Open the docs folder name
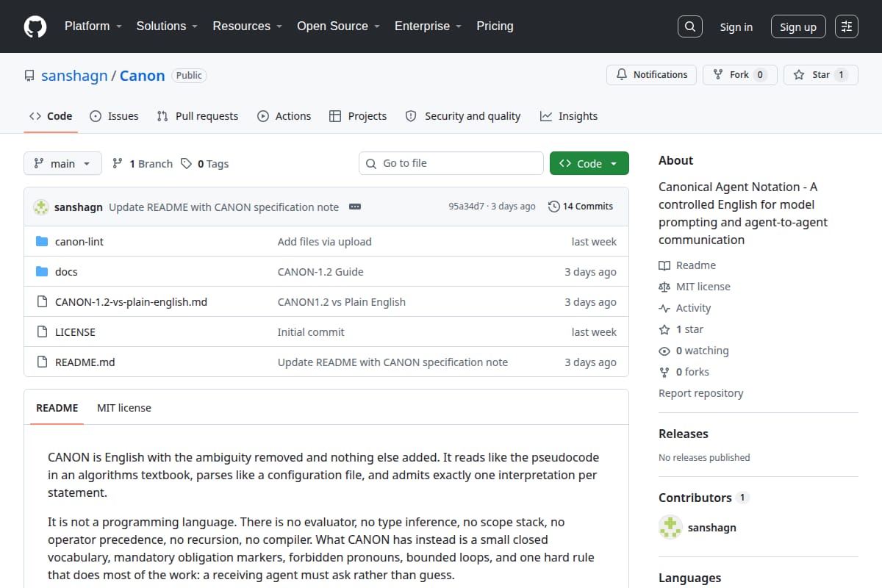This screenshot has height=588, width=882. pos(66,272)
